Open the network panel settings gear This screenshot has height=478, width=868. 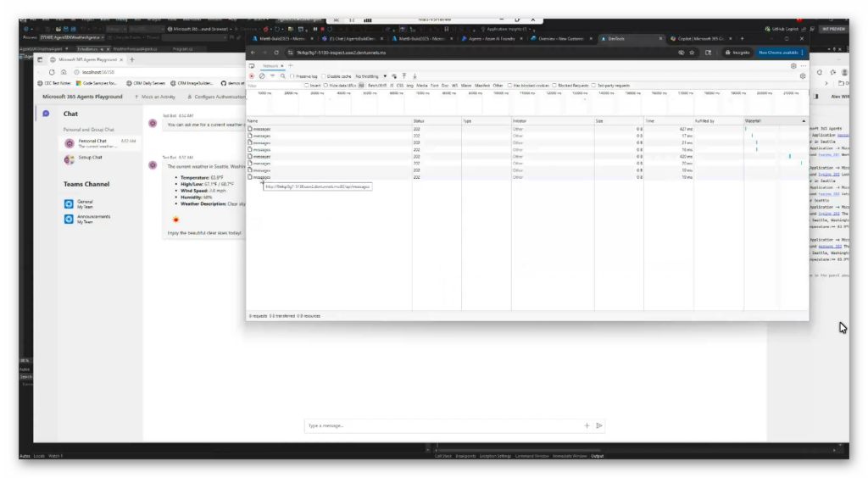803,76
